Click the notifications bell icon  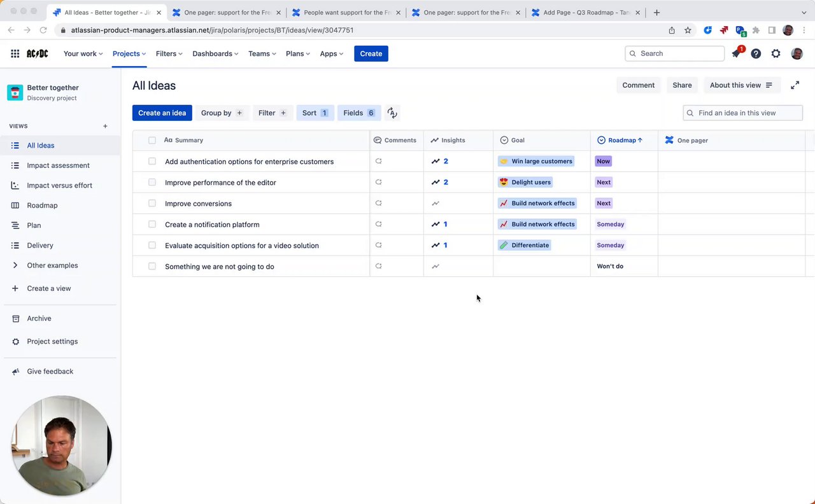(x=736, y=54)
